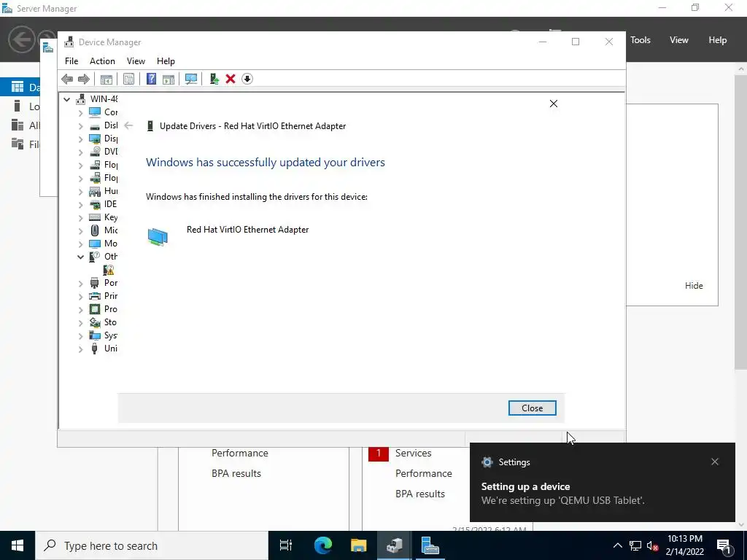
Task: Click Hide link in Server Manager panel
Action: (694, 286)
